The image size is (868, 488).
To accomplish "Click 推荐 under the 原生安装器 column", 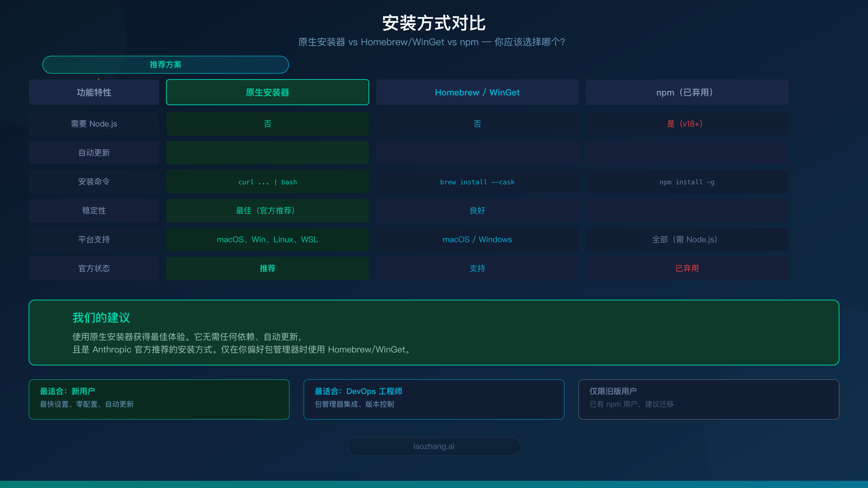I will pos(267,268).
